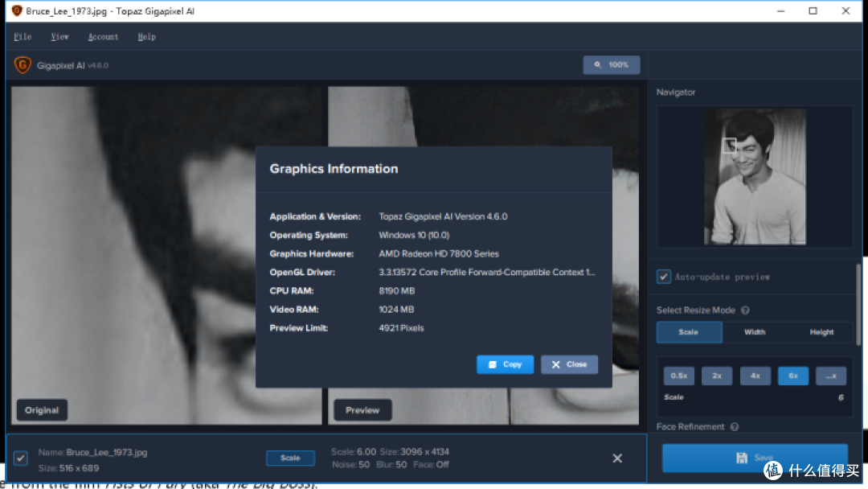Click the 100% zoom button
868x489 pixels.
(611, 65)
